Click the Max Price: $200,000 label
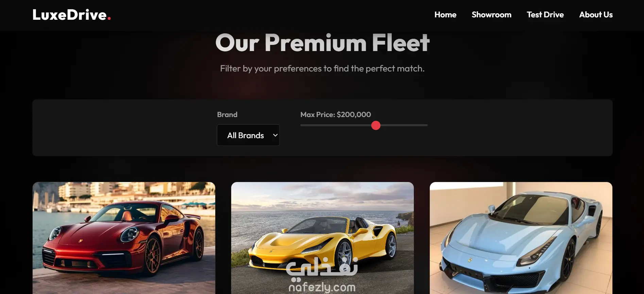The width and height of the screenshot is (644, 294). 336,115
